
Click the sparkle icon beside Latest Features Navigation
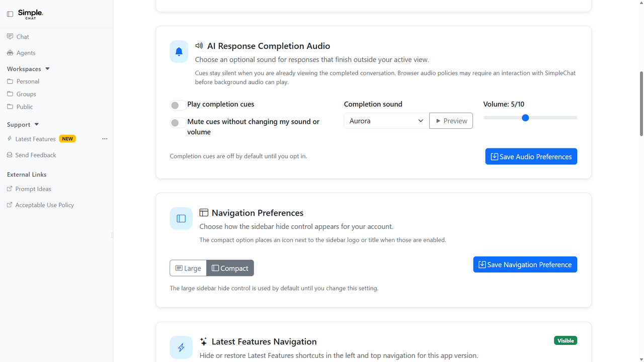204,341
